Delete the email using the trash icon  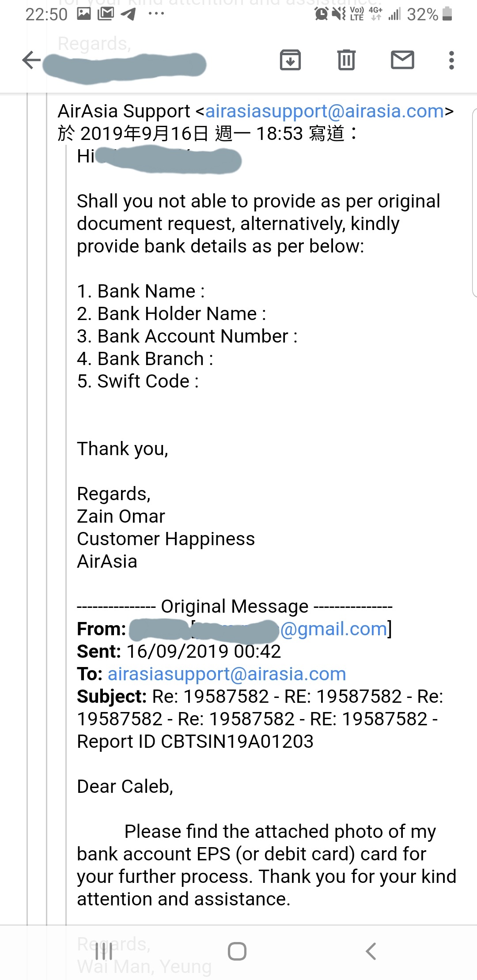[346, 60]
